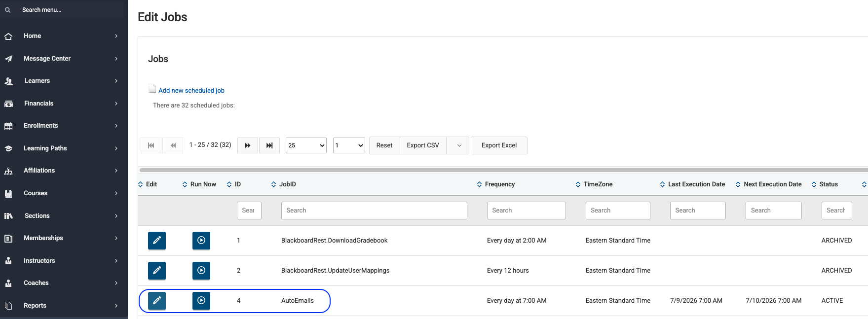Image resolution: width=868 pixels, height=319 pixels.
Task: Sort by Last Execution Date column
Action: point(693,184)
